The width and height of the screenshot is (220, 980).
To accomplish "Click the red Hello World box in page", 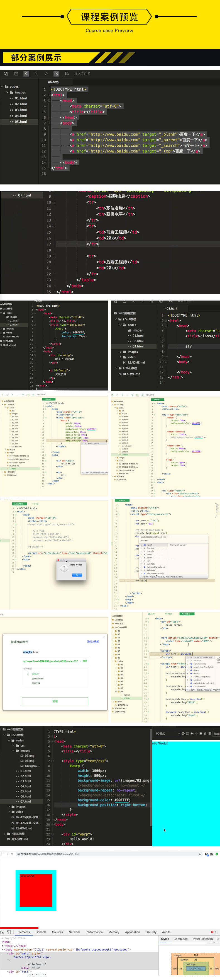I will coord(36,890).
